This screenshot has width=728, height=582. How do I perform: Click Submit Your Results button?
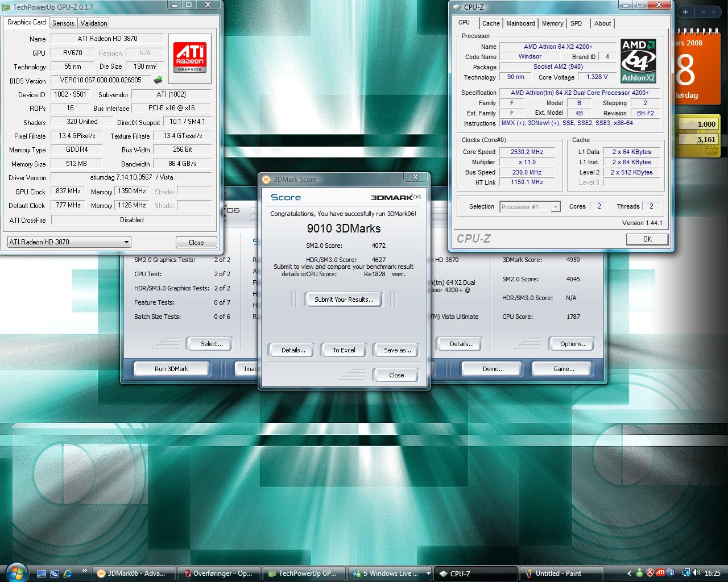coord(344,300)
